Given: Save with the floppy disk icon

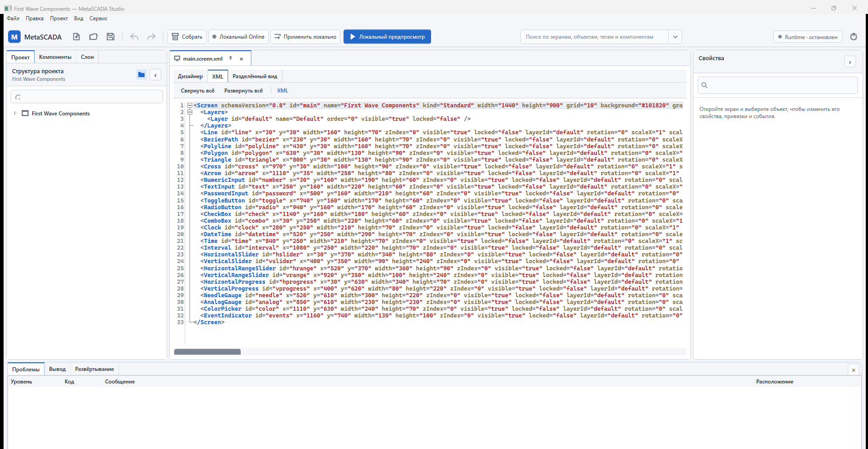Looking at the screenshot, I should tap(110, 37).
